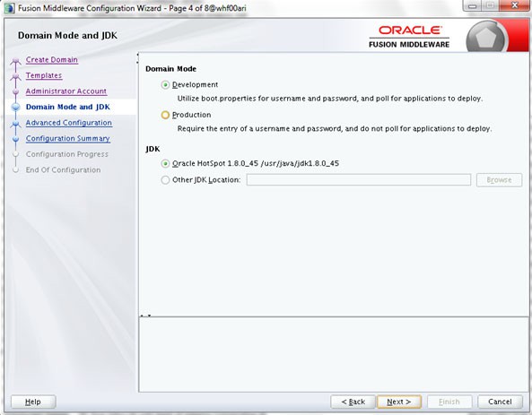
Task: Maximize the Configuration Wizard window
Action: [x=490, y=5]
